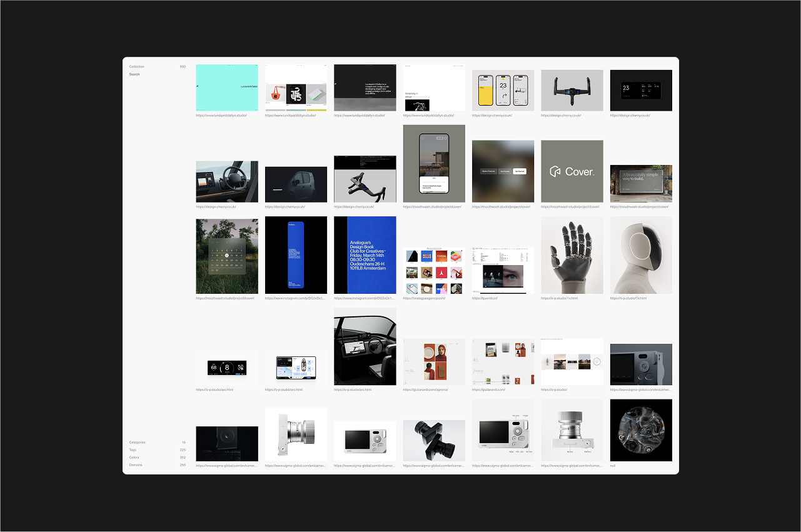Open the front-facing bike handlebar on grey thumbnail
The width and height of the screenshot is (801, 532).
tap(572, 91)
